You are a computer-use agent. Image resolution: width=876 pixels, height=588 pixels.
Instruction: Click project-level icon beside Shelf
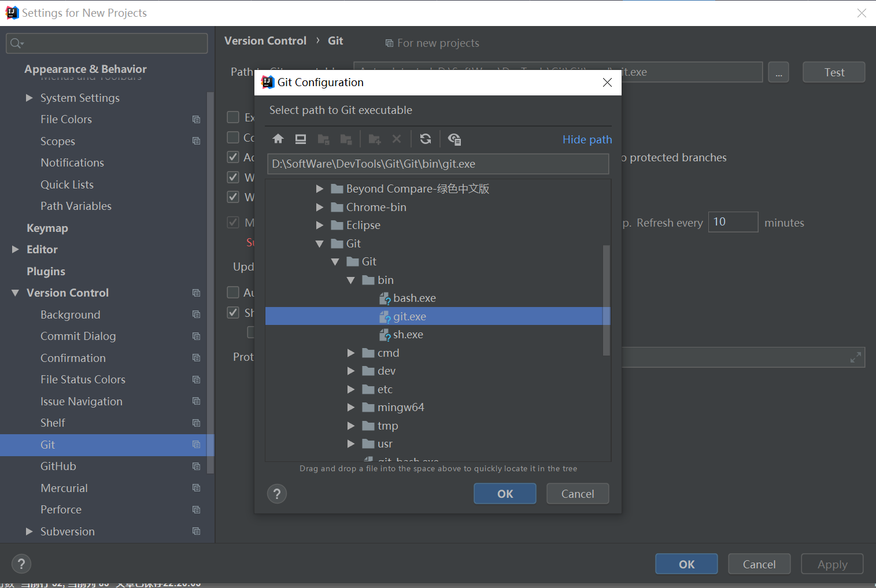point(197,423)
